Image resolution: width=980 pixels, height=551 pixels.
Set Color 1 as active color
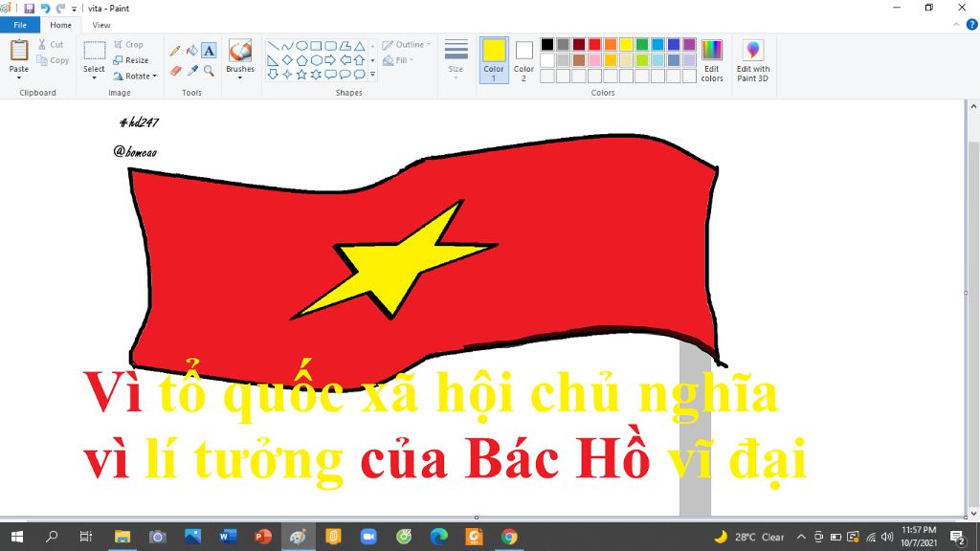pyautogui.click(x=494, y=60)
